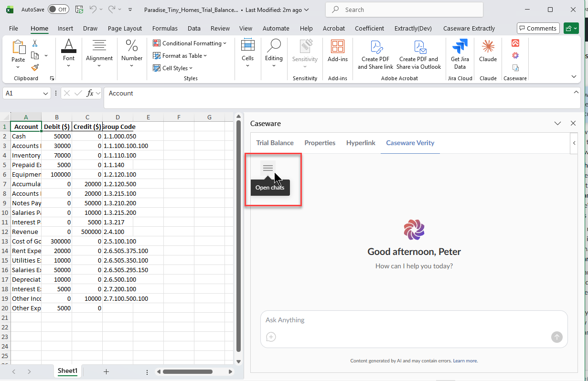Select the Format Painter brush icon
Image resolution: width=588 pixels, height=381 pixels.
35,68
